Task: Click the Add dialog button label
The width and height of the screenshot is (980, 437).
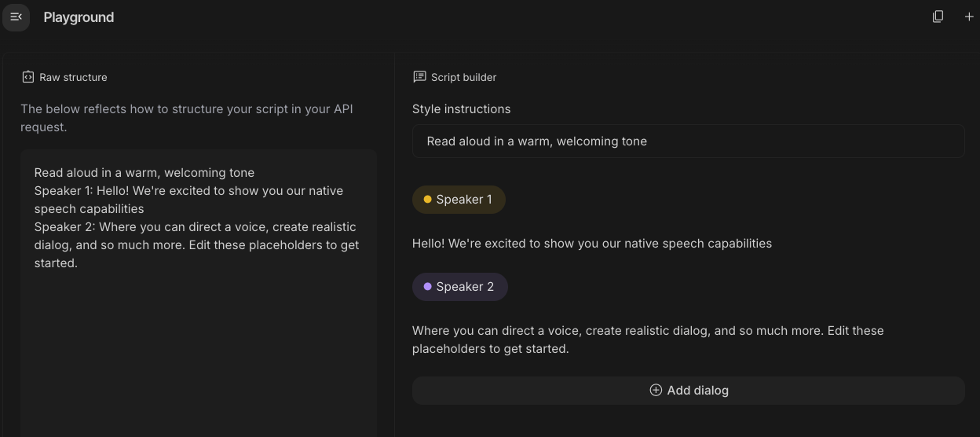Action: [x=697, y=390]
